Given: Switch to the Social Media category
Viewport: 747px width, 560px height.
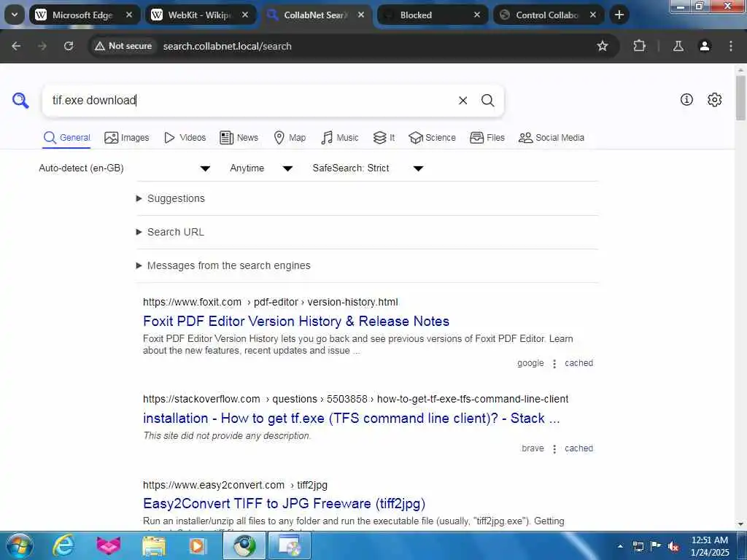Looking at the screenshot, I should pos(551,138).
